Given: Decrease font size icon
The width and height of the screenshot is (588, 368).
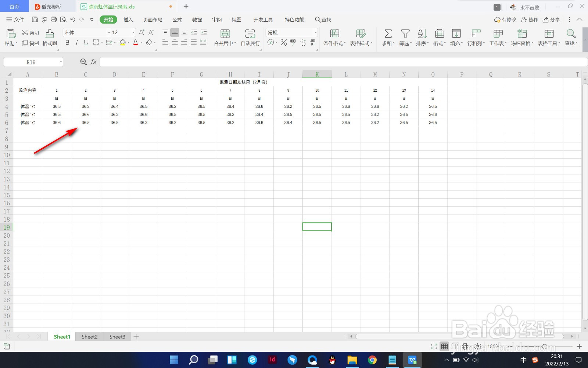Looking at the screenshot, I should (151, 32).
